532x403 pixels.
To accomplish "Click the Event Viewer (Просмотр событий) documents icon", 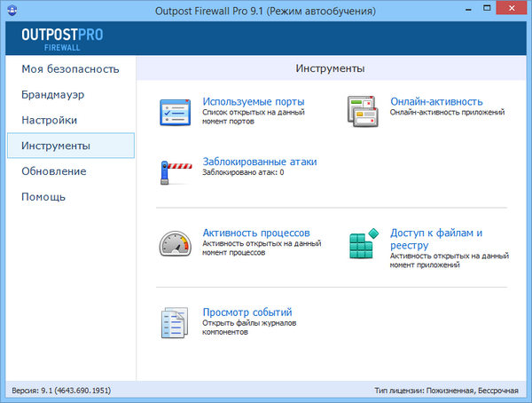I will coord(176,321).
